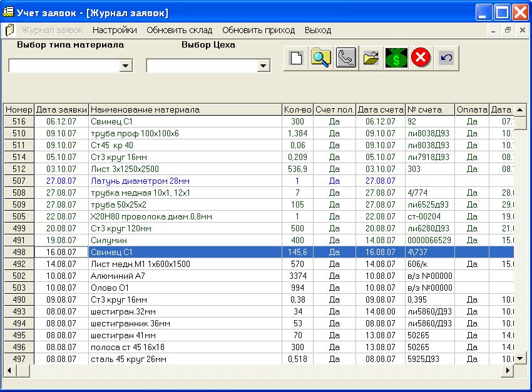Image resolution: width=532 pixels, height=392 pixels.
Task: Click invoice number '0000066529'
Action: [430, 240]
